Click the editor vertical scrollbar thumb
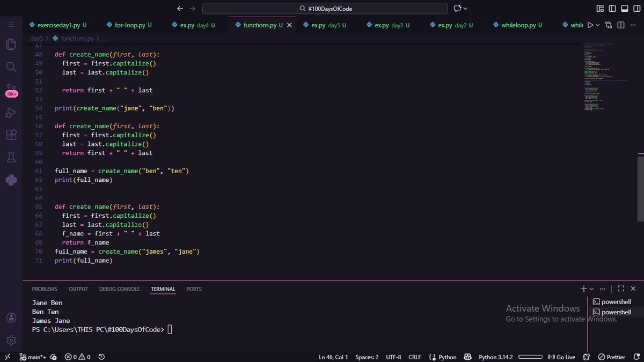Screen dimensions: 644x362 [640, 189]
